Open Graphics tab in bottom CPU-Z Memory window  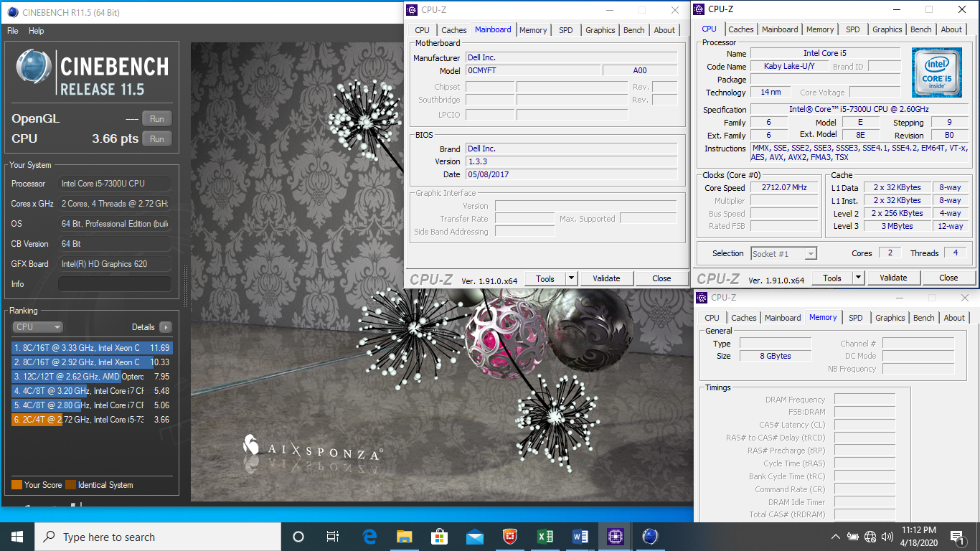(890, 318)
